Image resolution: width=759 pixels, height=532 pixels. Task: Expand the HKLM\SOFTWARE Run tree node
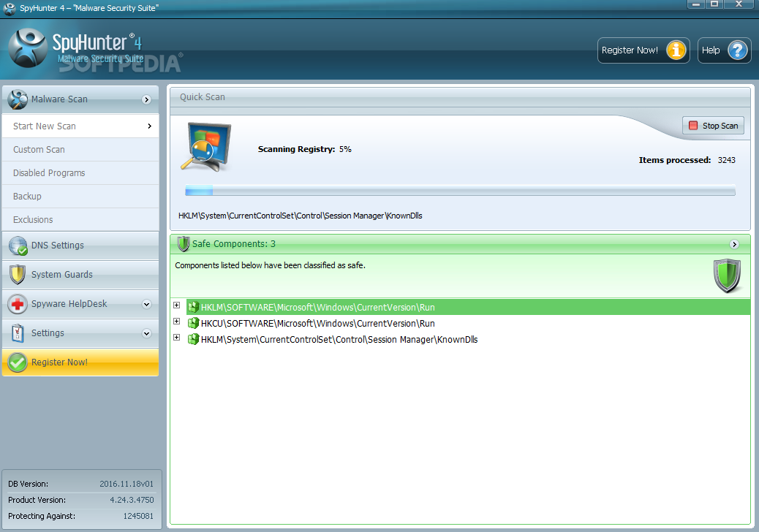[177, 305]
